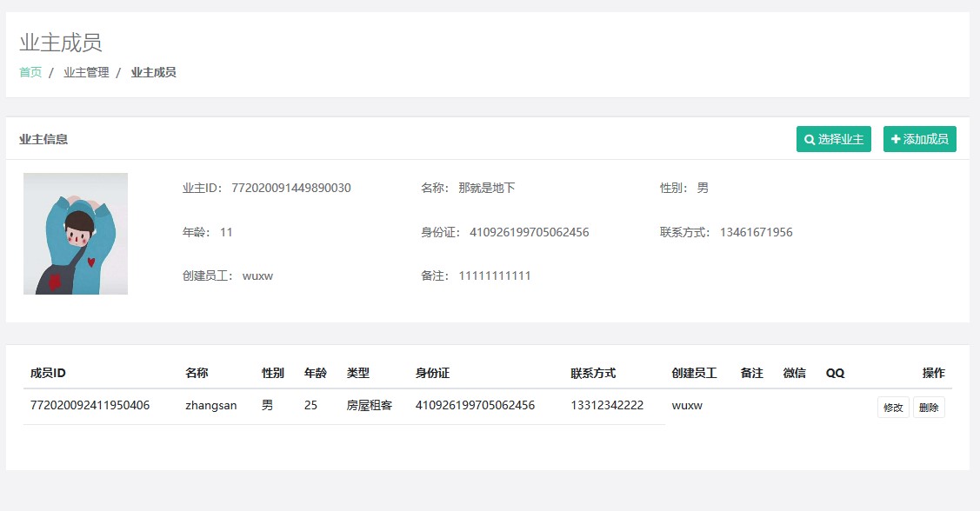Click the plus icon on 添加成员
The width and height of the screenshot is (980, 511).
(896, 139)
